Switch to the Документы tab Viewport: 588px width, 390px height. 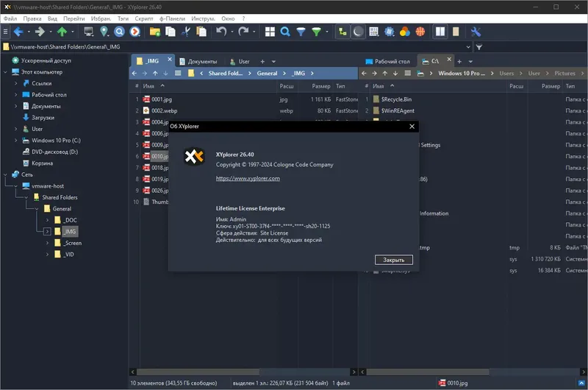198,62
